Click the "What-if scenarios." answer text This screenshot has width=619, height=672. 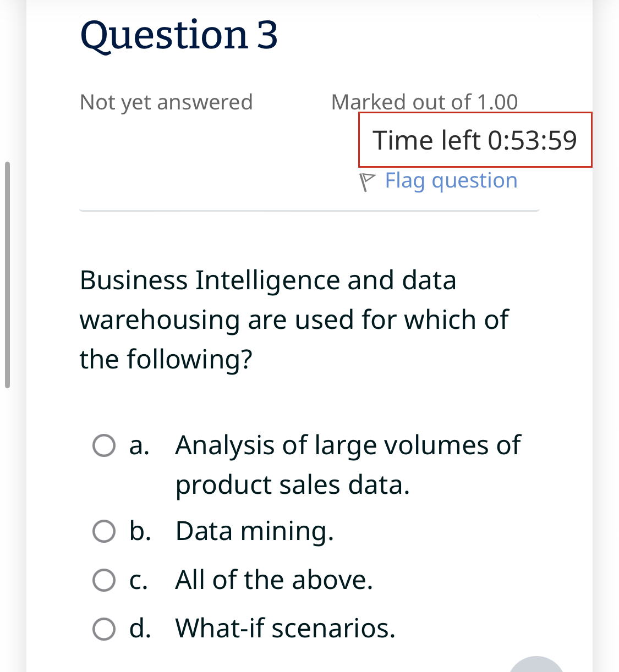285,627
